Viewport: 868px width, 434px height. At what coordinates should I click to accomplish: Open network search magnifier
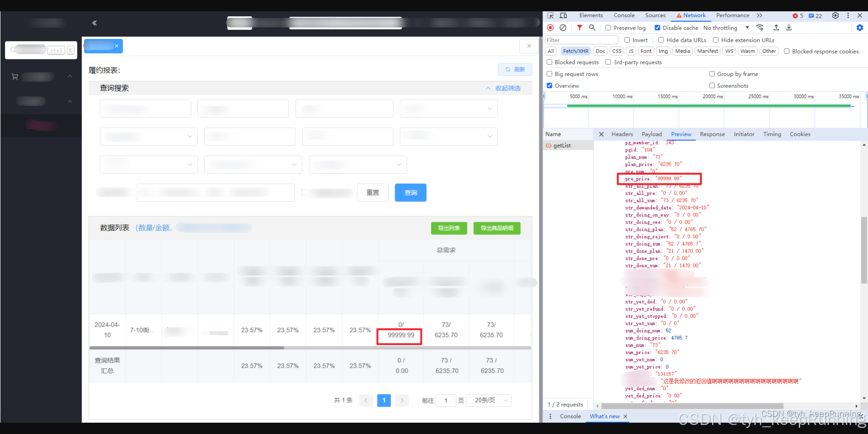(592, 28)
